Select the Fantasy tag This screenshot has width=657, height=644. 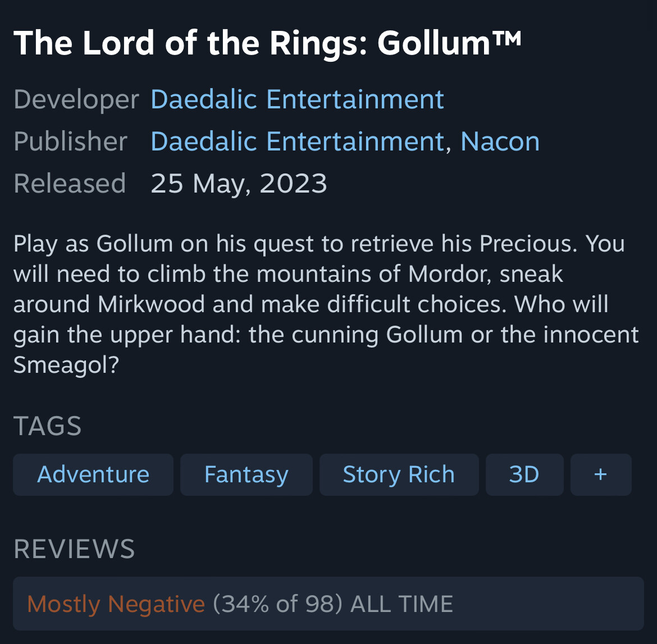246,474
